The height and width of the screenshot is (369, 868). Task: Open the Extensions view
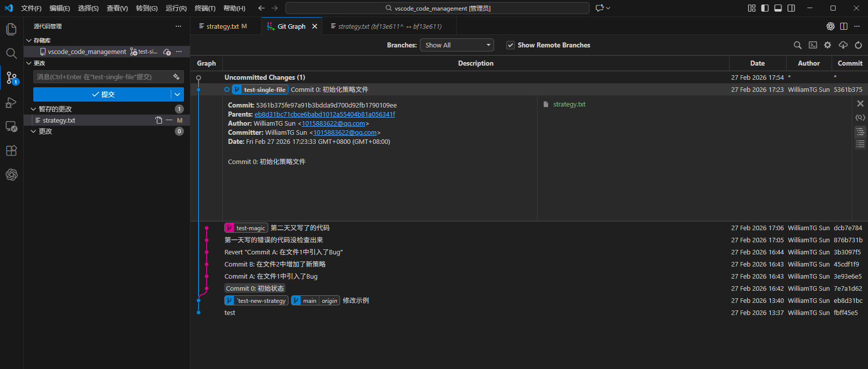click(11, 150)
